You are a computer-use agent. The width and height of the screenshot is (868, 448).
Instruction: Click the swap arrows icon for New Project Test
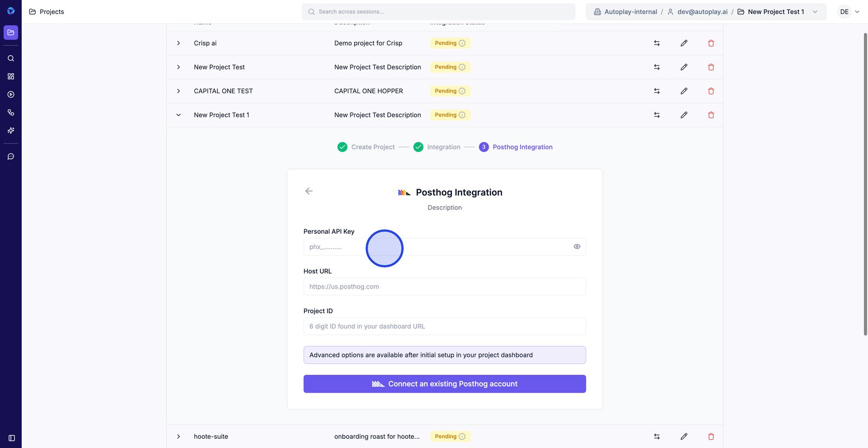[656, 67]
